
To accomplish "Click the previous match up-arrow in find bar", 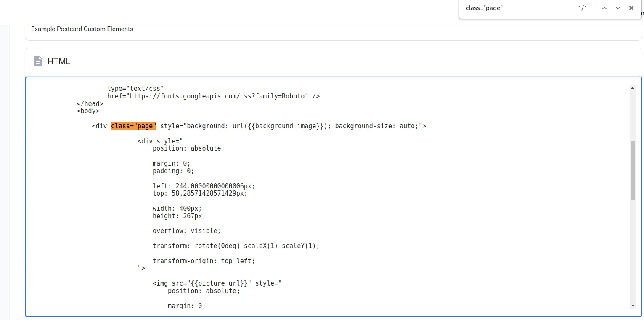I will [x=604, y=8].
